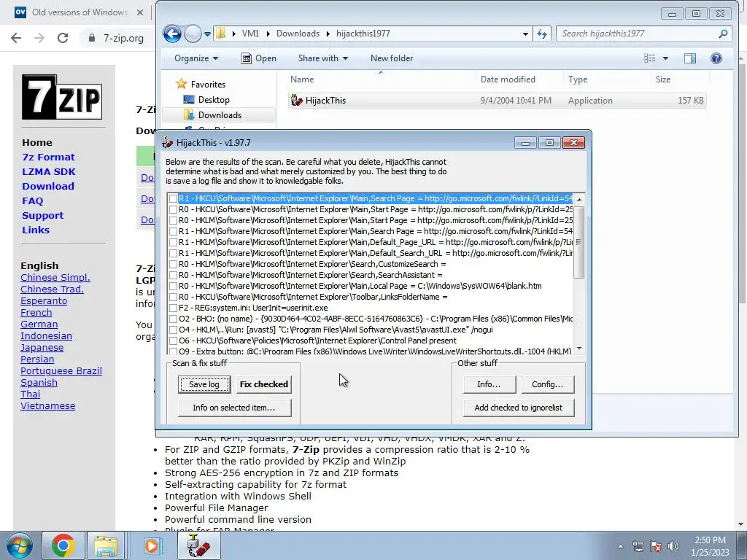747x560 pixels.
Task: Click the browser back arrow in Chrome
Action: 16,38
